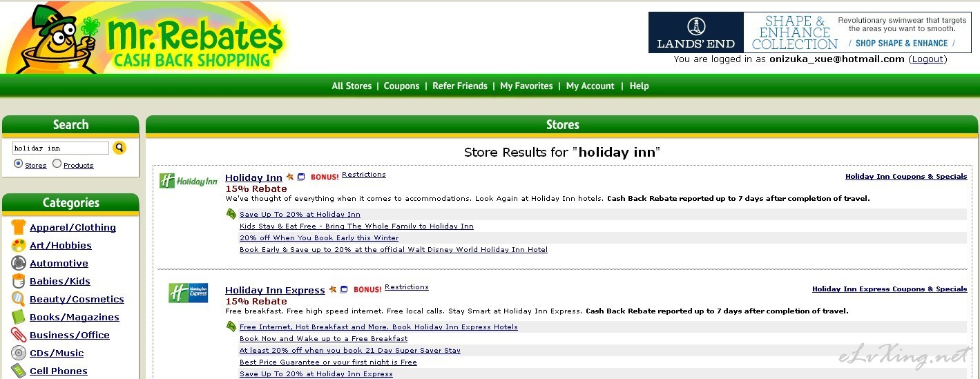Open 'Best Price Guarantee' offer link
This screenshot has width=980, height=379.
click(x=328, y=362)
